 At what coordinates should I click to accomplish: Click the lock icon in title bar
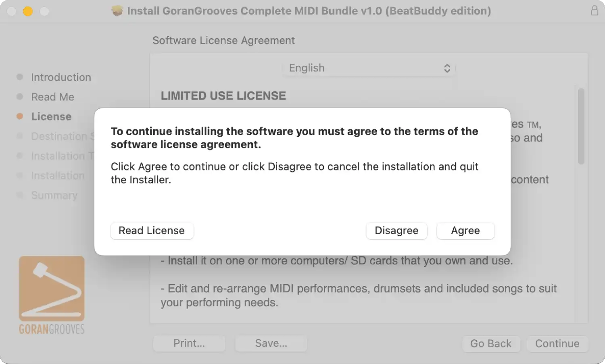pyautogui.click(x=594, y=10)
